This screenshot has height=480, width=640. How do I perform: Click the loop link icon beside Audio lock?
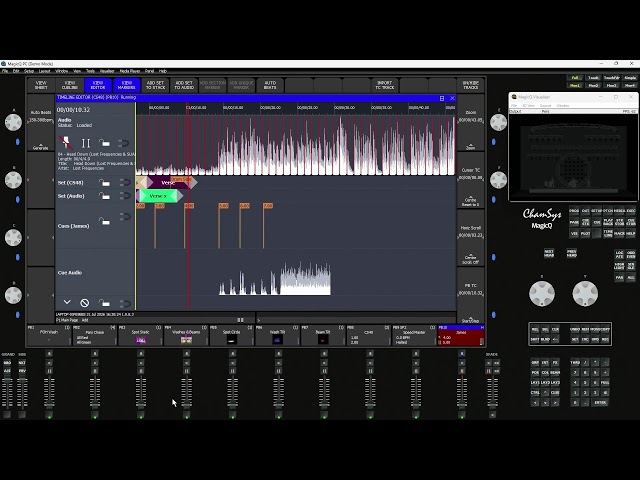click(x=123, y=143)
